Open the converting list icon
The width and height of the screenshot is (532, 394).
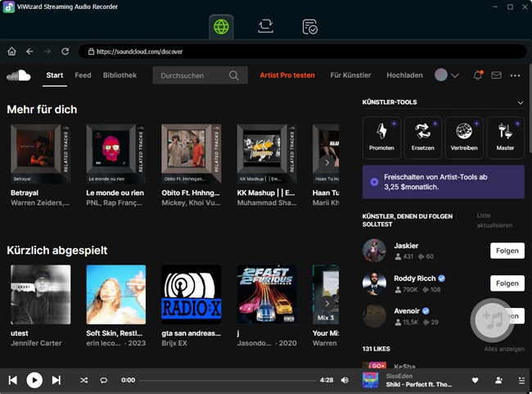pyautogui.click(x=266, y=26)
